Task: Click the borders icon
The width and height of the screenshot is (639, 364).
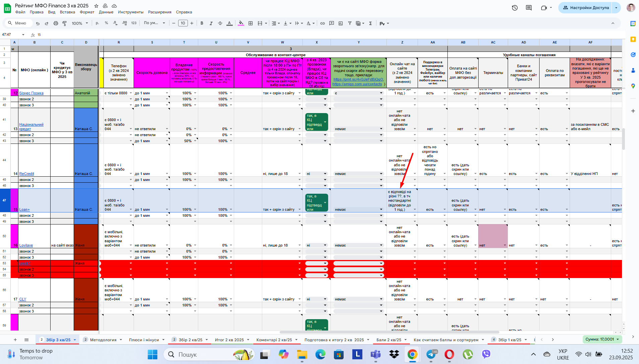Action: [251, 23]
